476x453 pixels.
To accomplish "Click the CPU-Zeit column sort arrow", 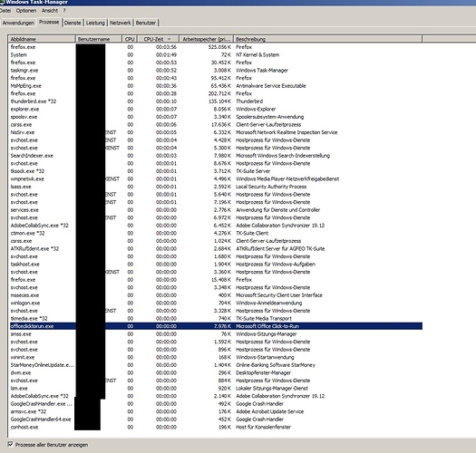I will (x=169, y=39).
